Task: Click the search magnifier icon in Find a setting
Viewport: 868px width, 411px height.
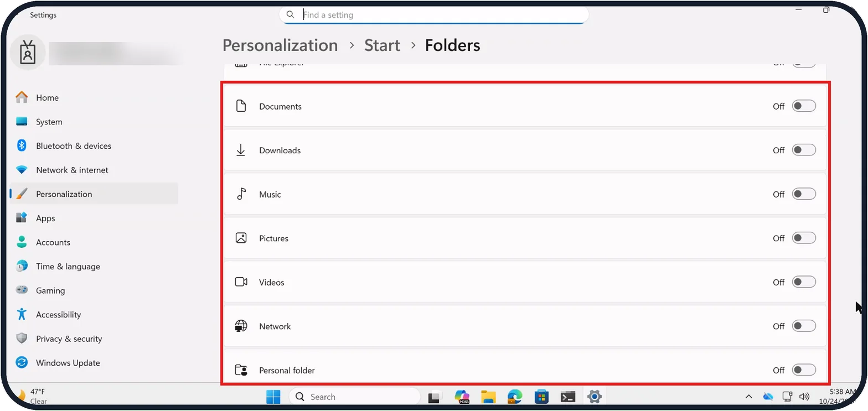Action: point(290,15)
